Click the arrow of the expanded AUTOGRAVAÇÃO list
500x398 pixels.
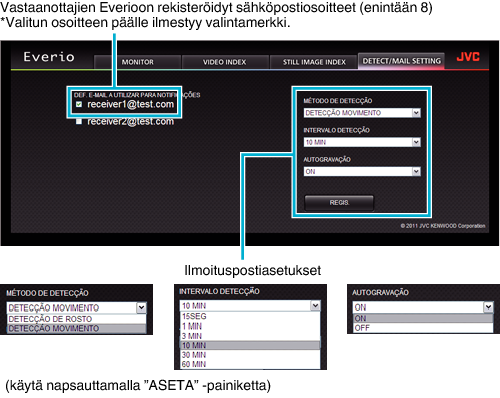coord(488,307)
